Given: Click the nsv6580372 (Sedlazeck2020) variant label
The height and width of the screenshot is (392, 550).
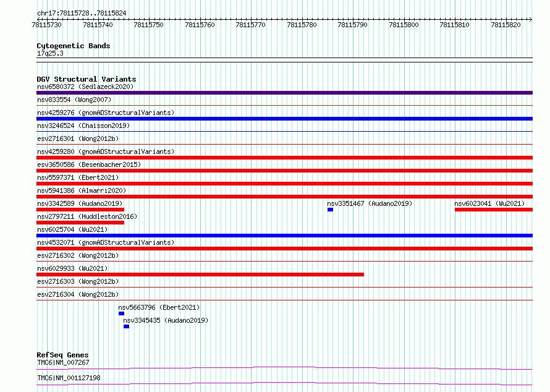Looking at the screenshot, I should [x=85, y=87].
